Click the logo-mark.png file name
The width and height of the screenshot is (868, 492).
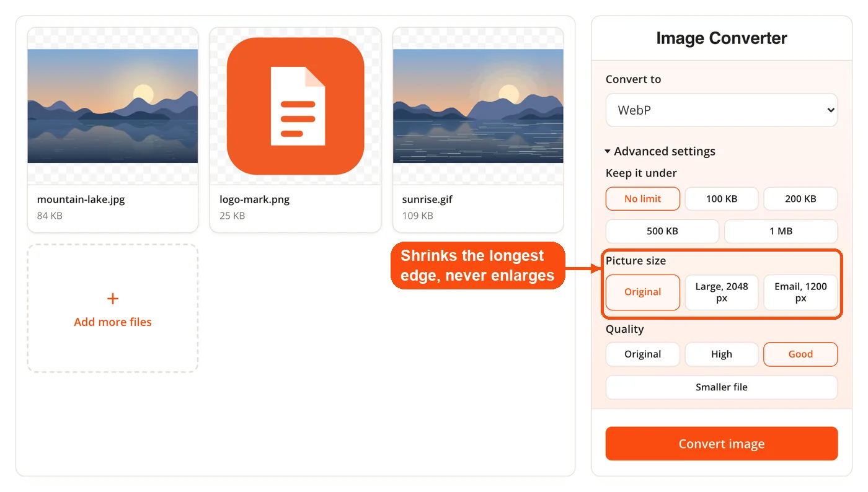point(255,200)
